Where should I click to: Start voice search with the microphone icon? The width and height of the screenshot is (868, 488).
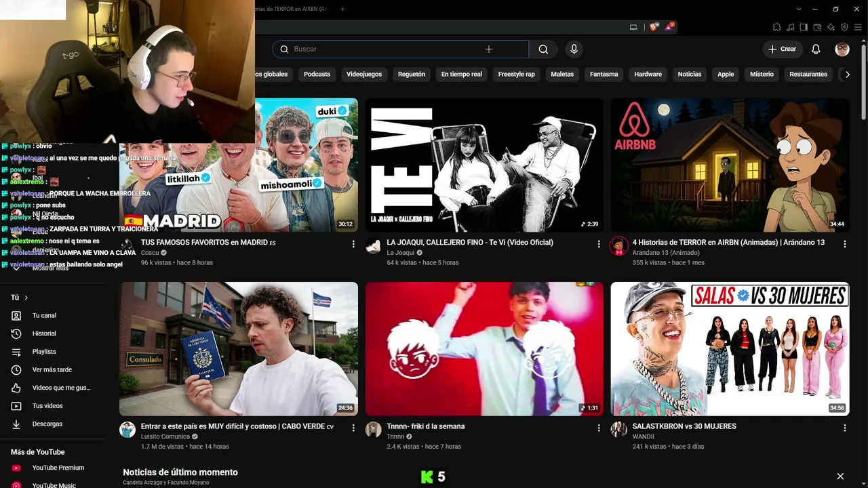pyautogui.click(x=574, y=49)
